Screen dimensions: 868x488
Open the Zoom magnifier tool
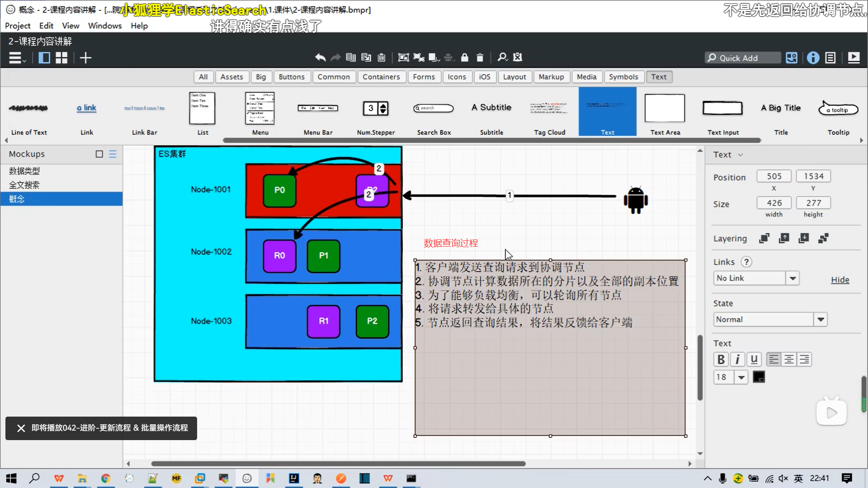tap(502, 57)
